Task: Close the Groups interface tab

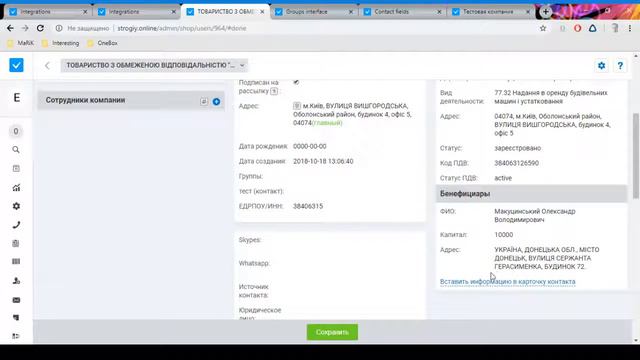Action: 351,12
